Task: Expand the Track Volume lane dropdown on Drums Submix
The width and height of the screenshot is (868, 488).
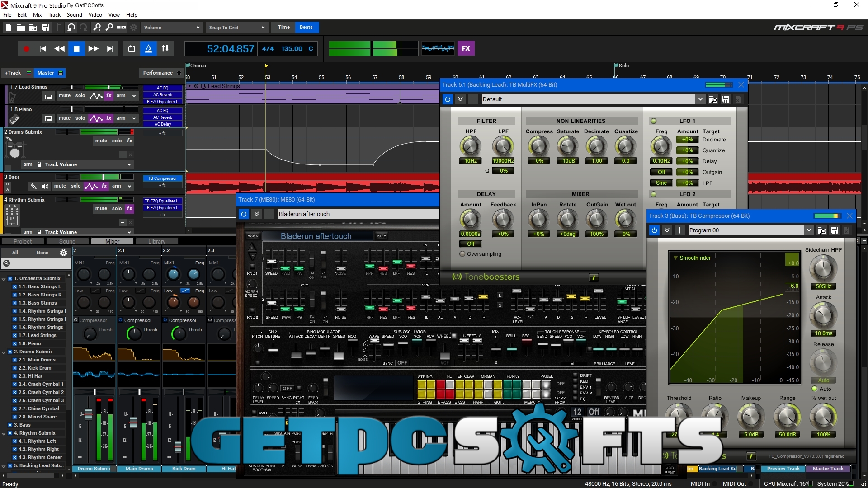Action: tap(129, 165)
